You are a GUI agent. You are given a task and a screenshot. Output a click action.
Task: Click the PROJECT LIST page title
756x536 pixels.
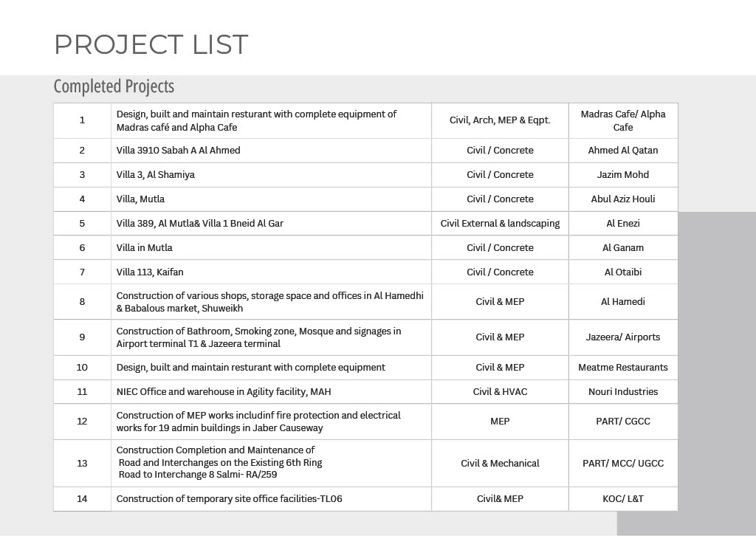pyautogui.click(x=151, y=45)
